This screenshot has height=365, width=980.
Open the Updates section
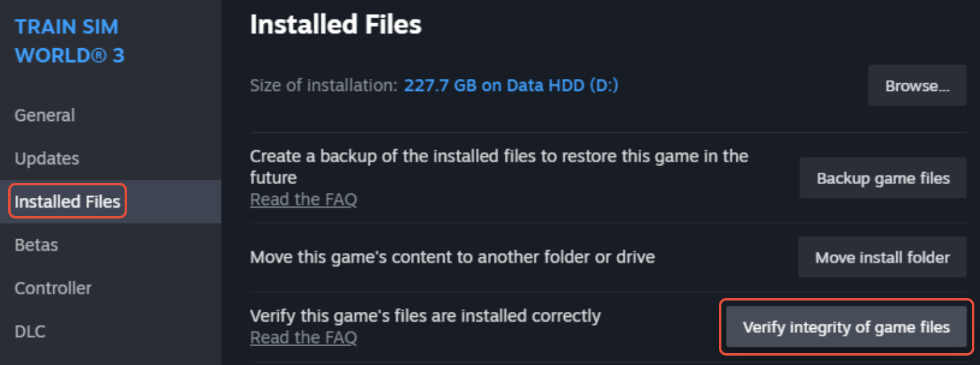[46, 158]
